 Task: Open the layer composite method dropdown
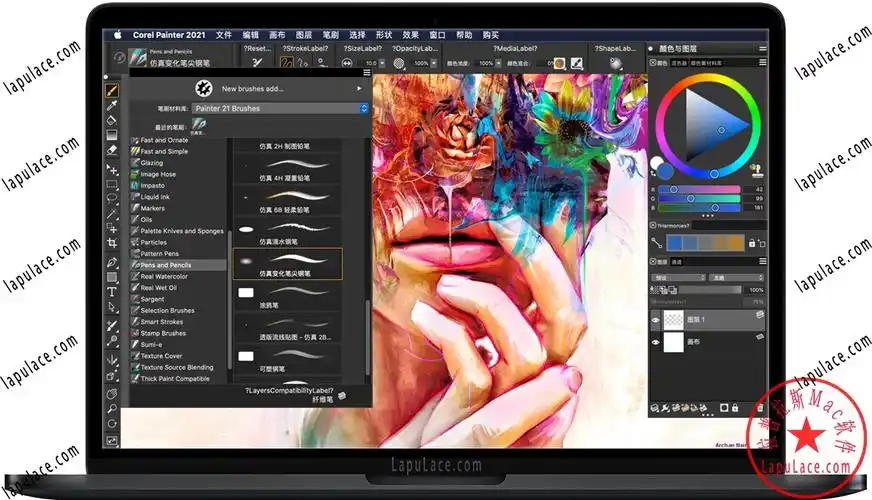point(678,277)
